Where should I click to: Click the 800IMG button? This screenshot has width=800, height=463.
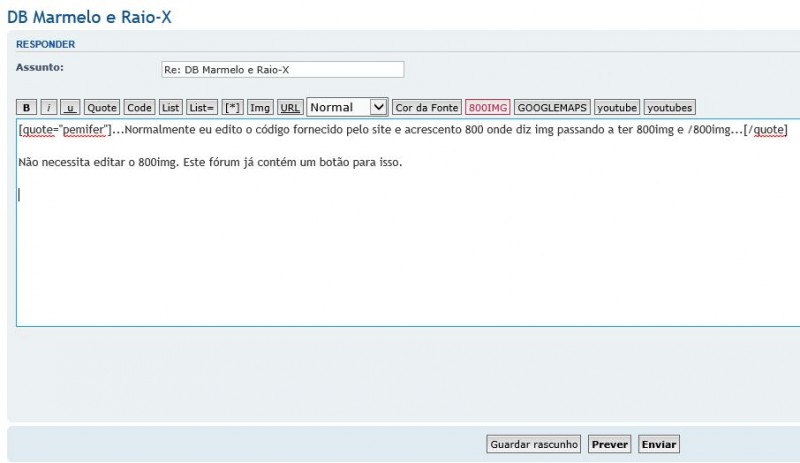pos(488,108)
